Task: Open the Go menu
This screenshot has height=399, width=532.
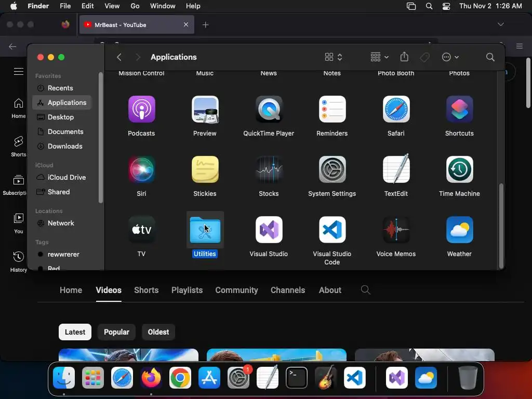Action: coord(135,6)
